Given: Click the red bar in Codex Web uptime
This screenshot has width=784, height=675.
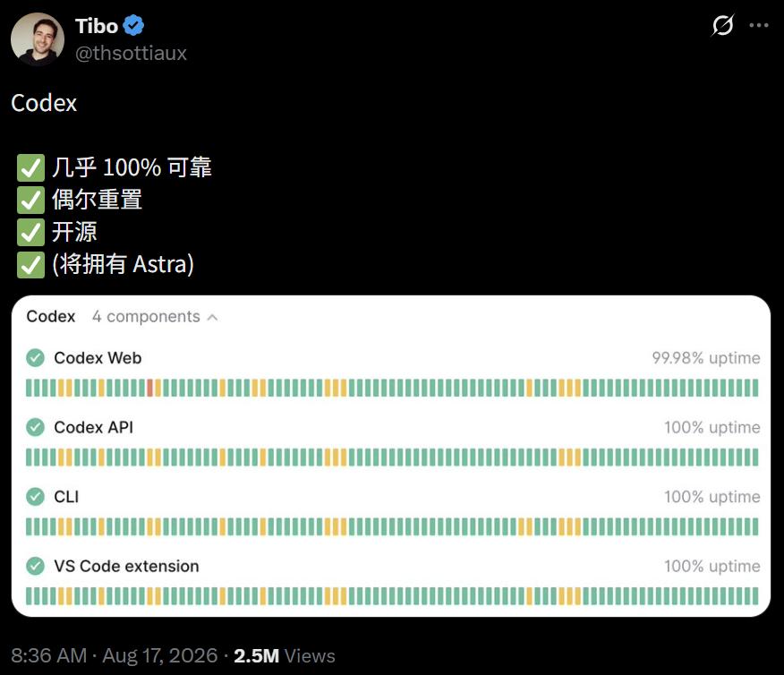Looking at the screenshot, I should [149, 388].
